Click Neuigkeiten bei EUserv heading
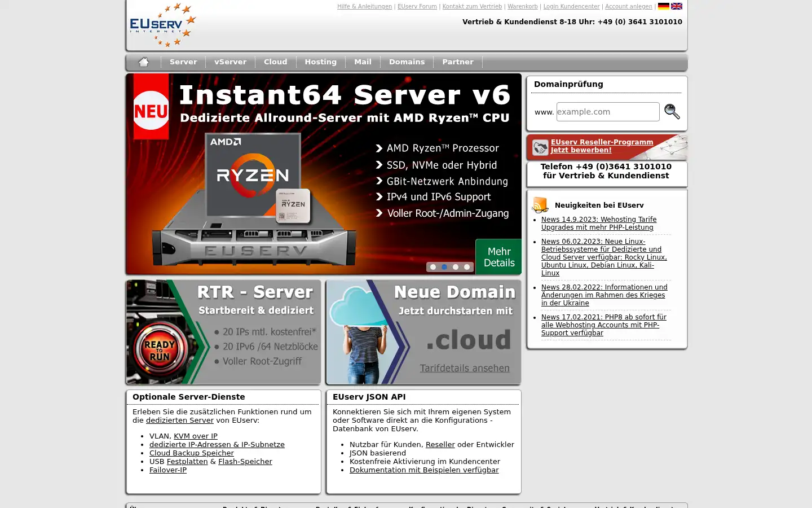812x508 pixels. 599,205
